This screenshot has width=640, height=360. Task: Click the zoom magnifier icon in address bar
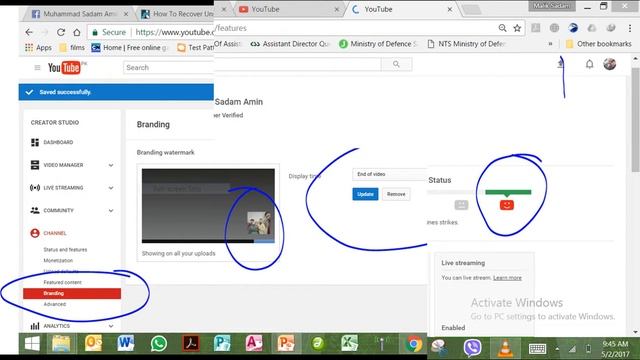pos(502,28)
